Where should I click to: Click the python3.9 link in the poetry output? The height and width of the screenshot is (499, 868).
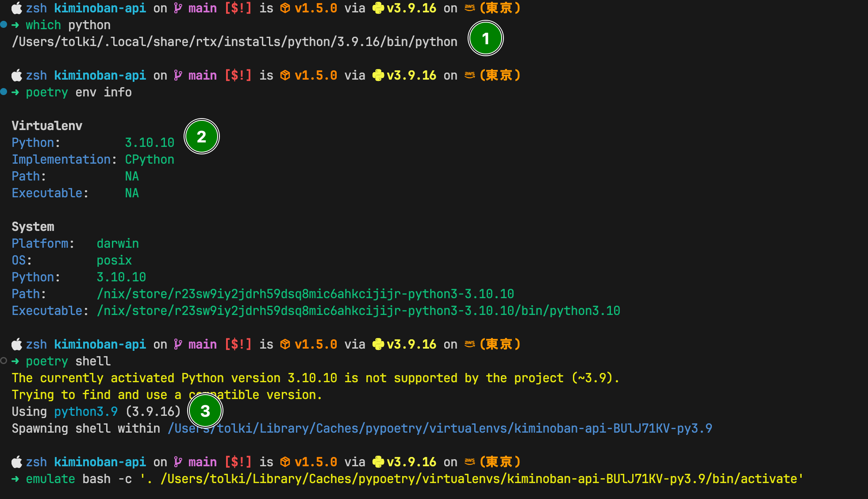pyautogui.click(x=86, y=411)
